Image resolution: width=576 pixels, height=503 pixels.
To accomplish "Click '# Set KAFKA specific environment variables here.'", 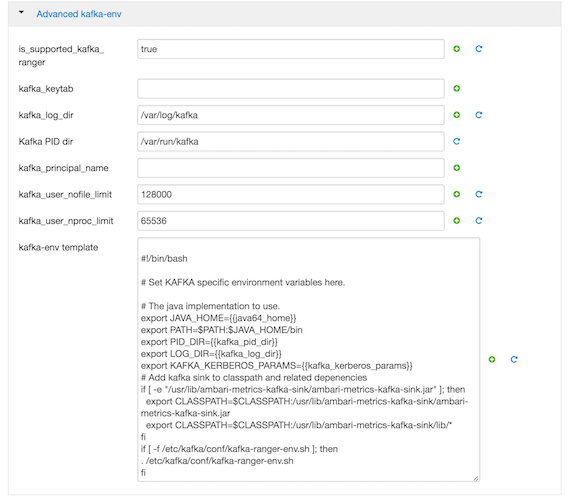I will [243, 283].
